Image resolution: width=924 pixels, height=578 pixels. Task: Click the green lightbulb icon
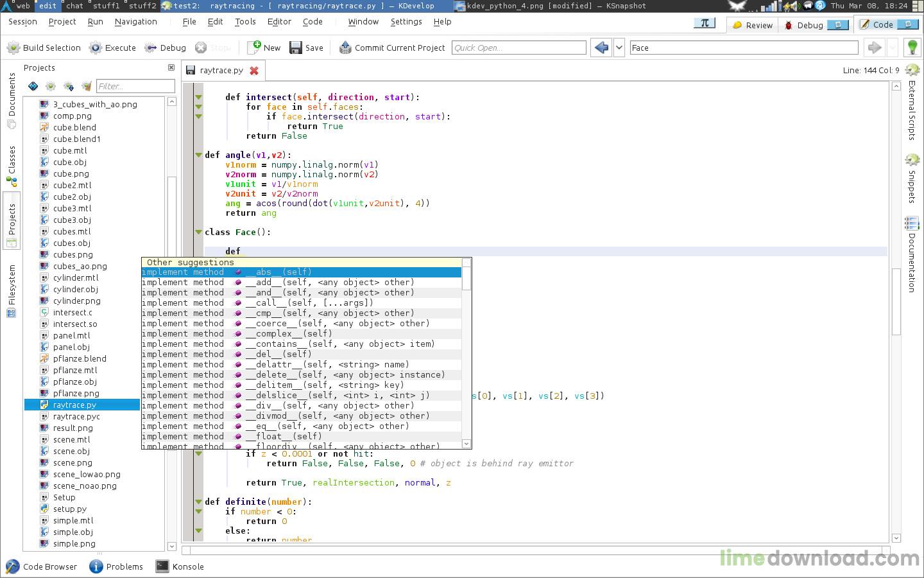pos(912,48)
